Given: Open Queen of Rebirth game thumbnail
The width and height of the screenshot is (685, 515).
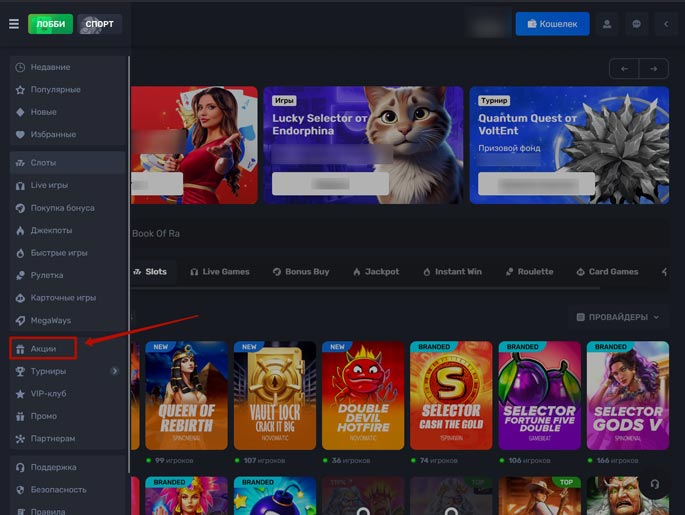Looking at the screenshot, I should point(186,395).
